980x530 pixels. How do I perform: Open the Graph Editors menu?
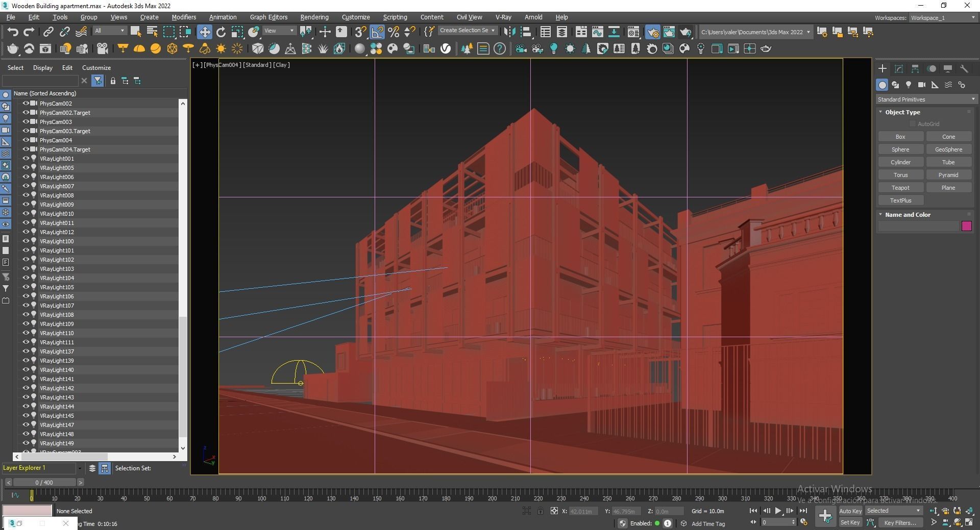(x=268, y=17)
